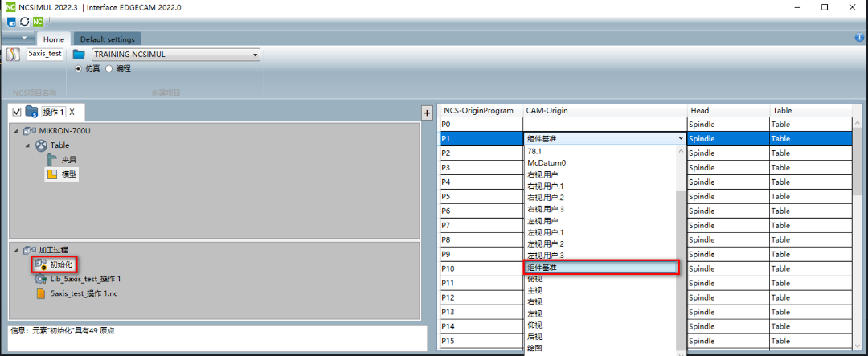The image size is (868, 356).
Task: Choose 左视.用户.1 in the origin list
Action: coord(600,232)
